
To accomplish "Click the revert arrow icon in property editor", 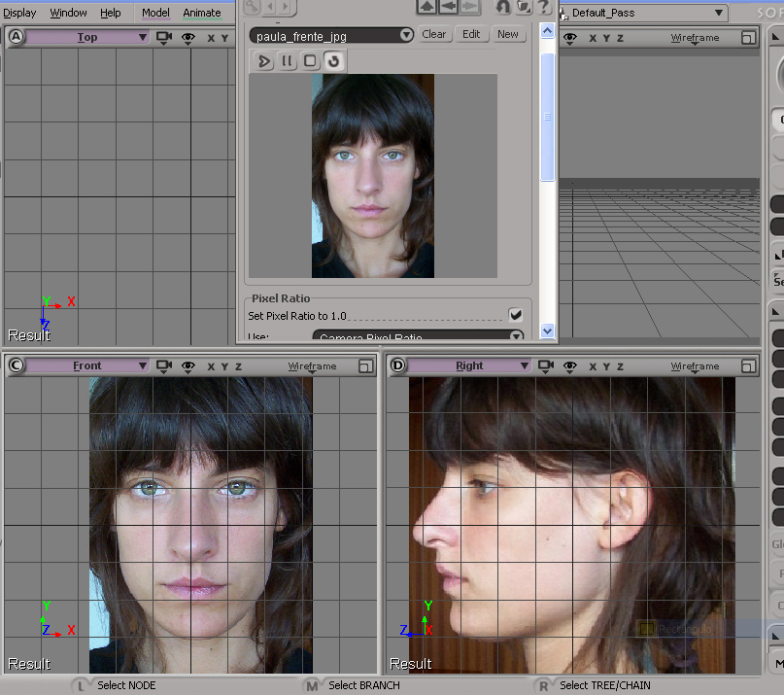I will tap(502, 7).
